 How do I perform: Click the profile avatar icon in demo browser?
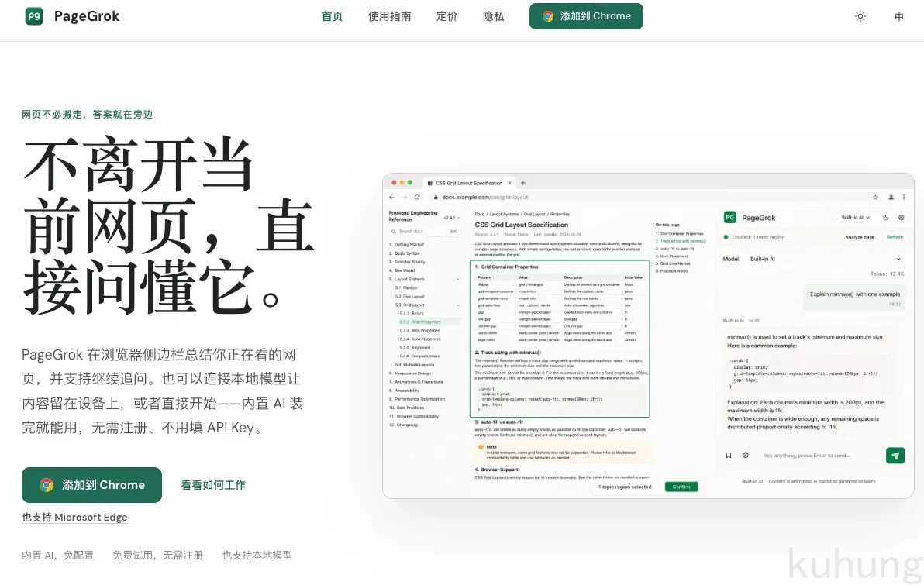[891, 198]
